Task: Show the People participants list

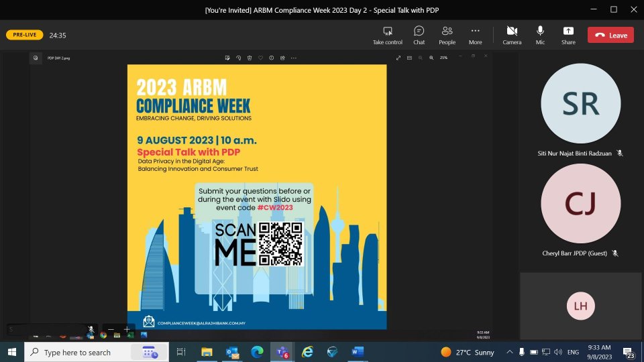Action: pos(447,36)
